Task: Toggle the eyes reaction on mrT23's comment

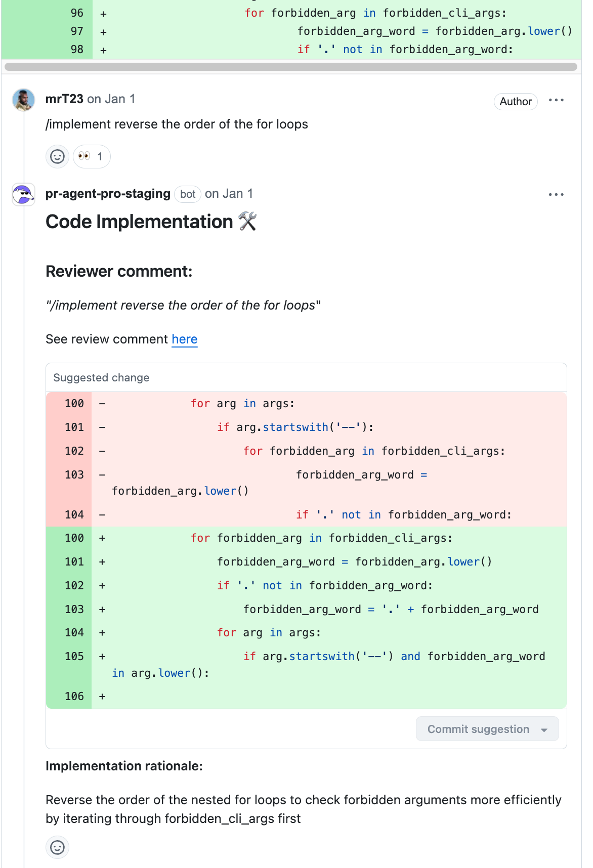Action: [92, 157]
